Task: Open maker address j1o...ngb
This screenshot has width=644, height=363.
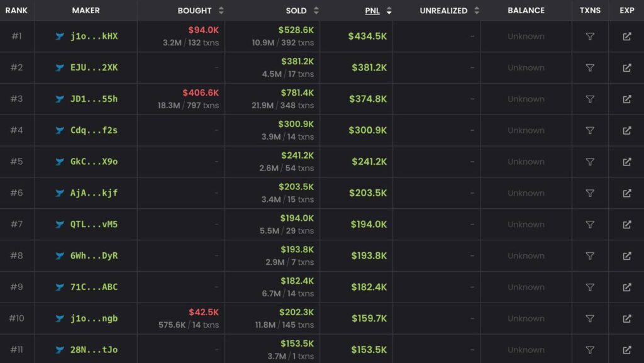Action: [94, 318]
